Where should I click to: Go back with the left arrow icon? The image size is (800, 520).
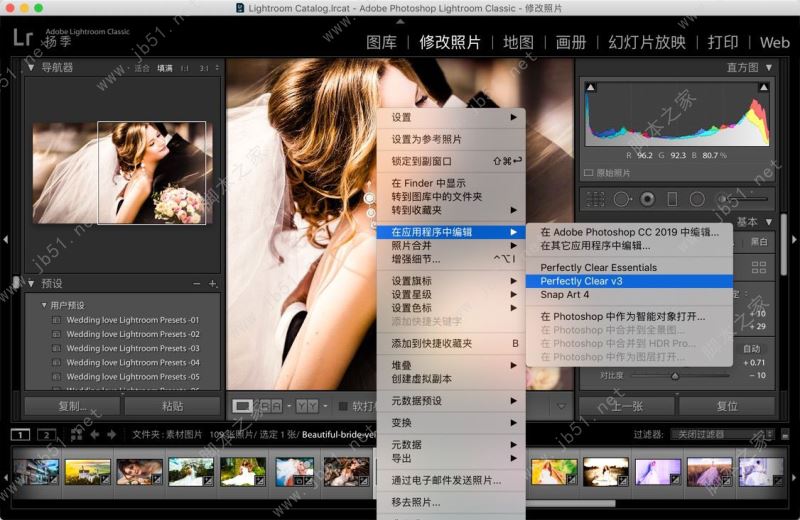pos(95,435)
